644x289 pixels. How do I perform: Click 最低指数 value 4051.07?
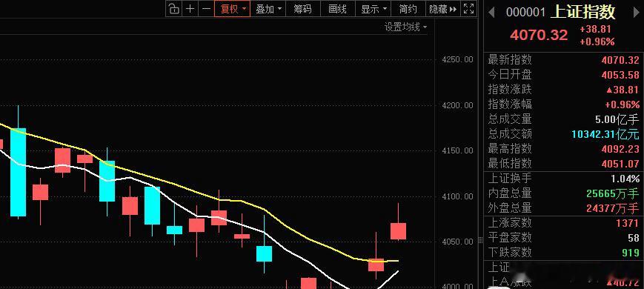point(620,163)
